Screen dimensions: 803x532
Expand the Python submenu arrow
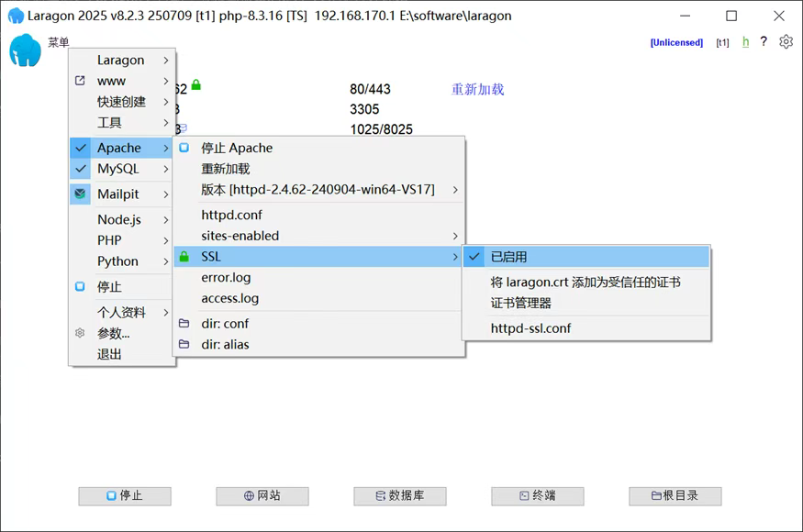[x=166, y=261]
